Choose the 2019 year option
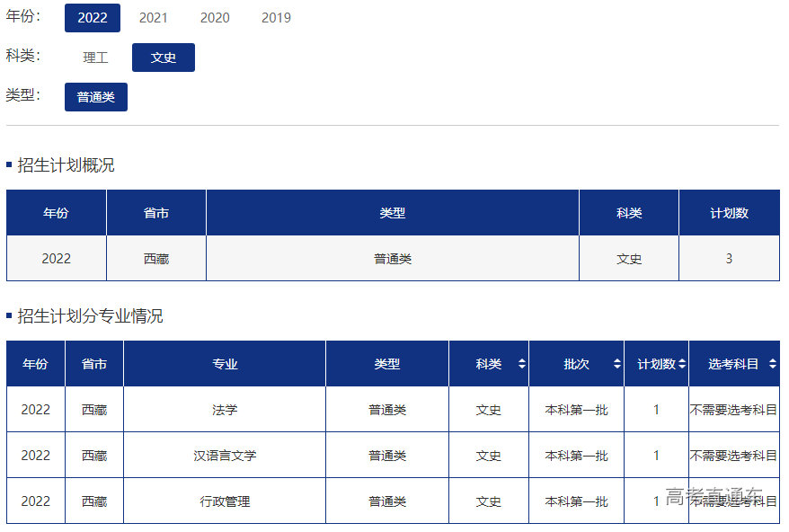789x532 pixels. (276, 18)
